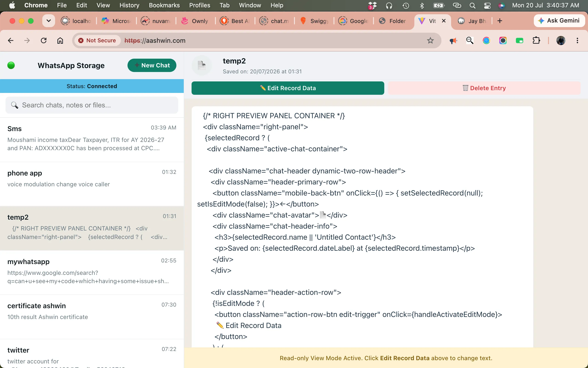Click the read-only view mode notice

tap(386, 358)
